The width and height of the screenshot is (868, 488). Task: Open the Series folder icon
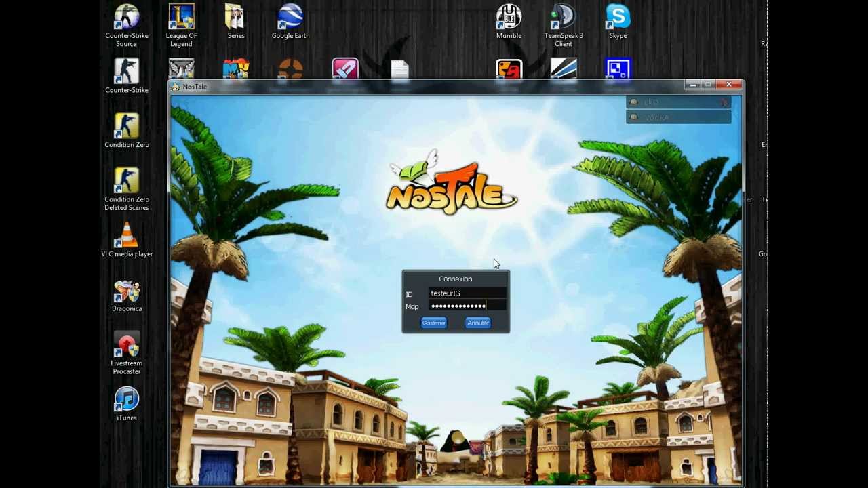tap(235, 21)
